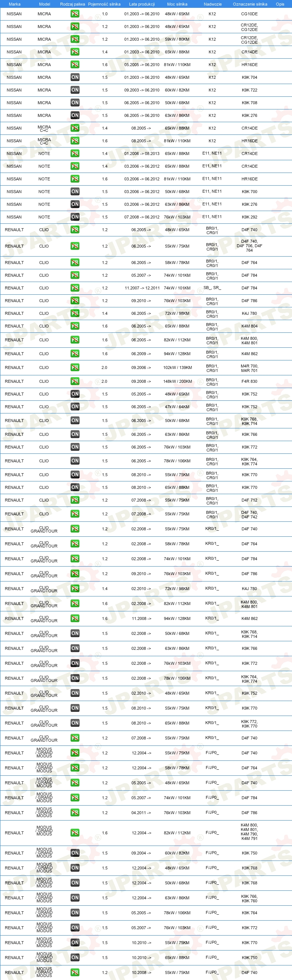Select the 59kW / 80KM power cell
Image resolution: width=292 pixels, height=980 pixels.
coord(177,39)
